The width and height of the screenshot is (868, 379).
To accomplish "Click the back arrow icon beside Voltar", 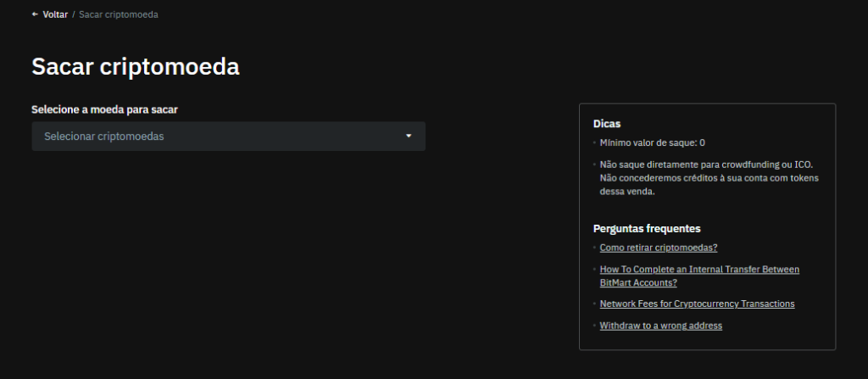I will [35, 15].
